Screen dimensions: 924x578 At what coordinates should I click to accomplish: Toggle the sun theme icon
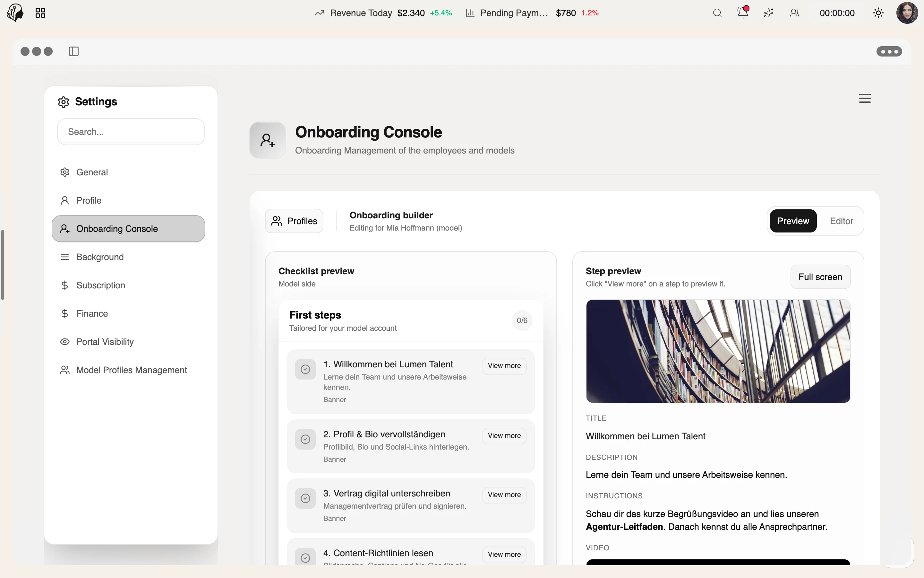pos(878,13)
